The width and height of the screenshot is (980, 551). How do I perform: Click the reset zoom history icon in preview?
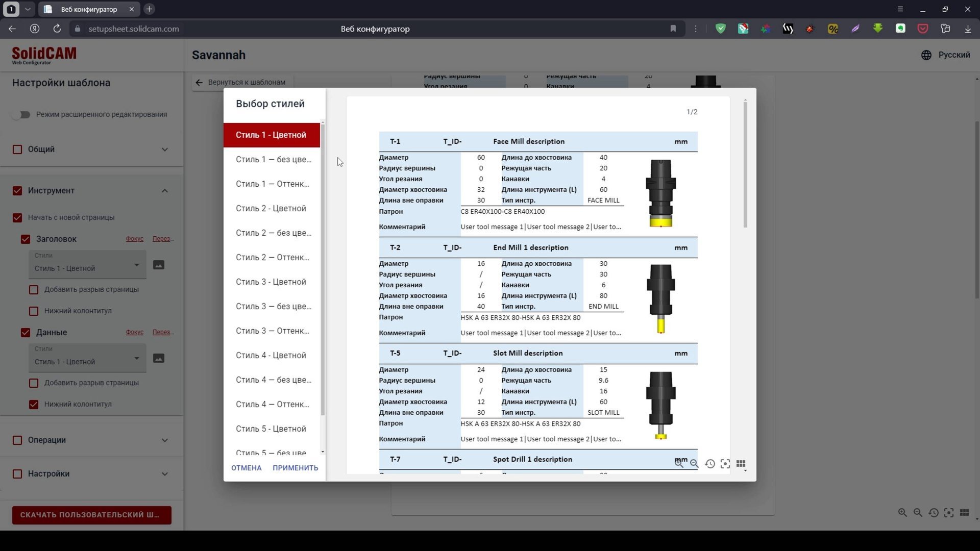[x=709, y=464]
